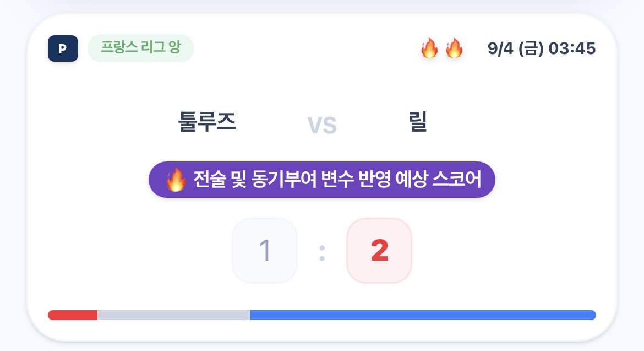
Task: Click the flame icon inside the purple banner
Action: click(176, 180)
